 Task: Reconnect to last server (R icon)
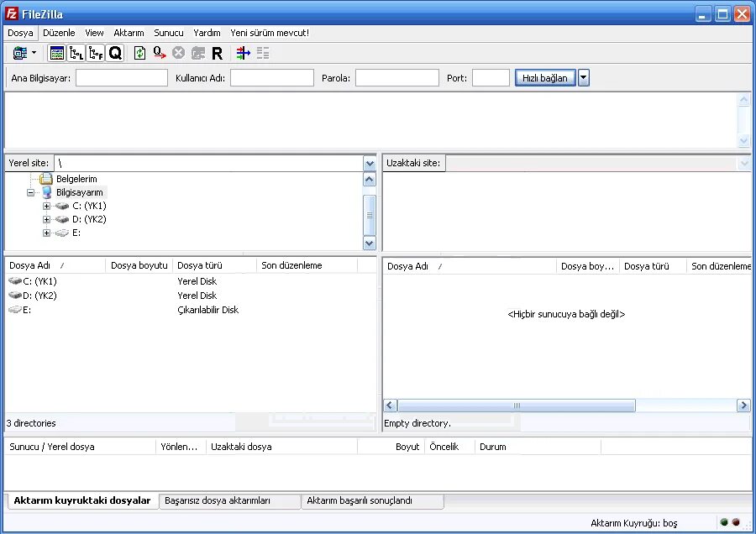coord(217,53)
